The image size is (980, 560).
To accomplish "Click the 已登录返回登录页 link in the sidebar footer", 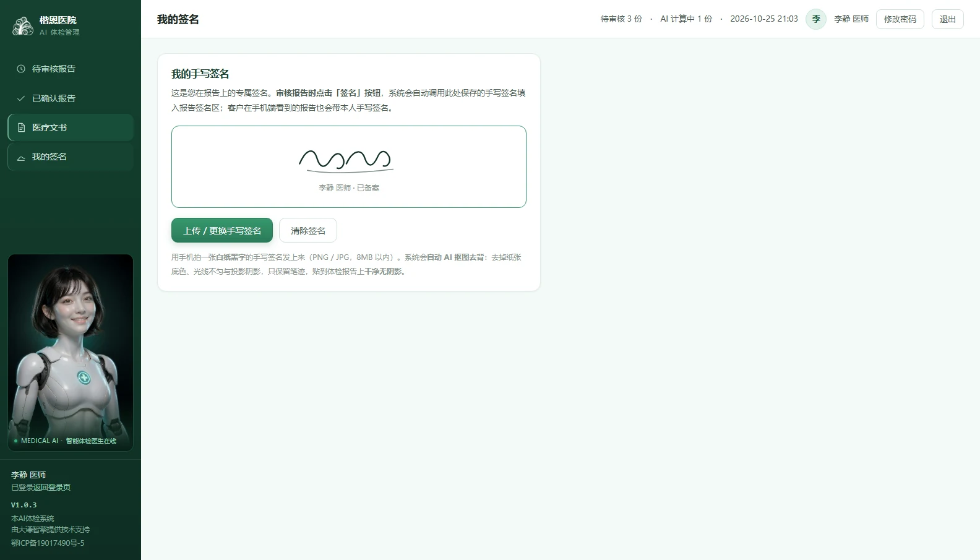I will click(x=41, y=488).
